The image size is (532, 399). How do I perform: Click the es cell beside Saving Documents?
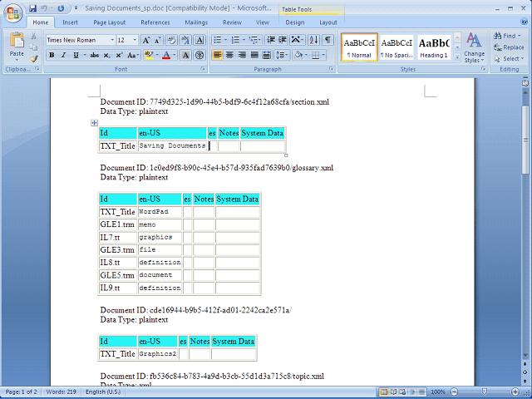coord(212,146)
